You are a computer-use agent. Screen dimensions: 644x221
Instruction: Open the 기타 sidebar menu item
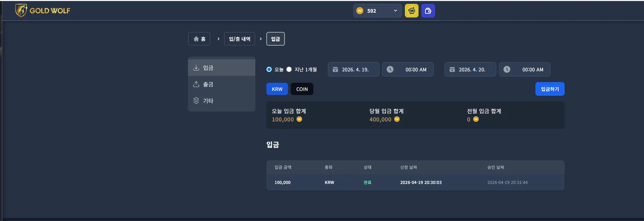(222, 101)
